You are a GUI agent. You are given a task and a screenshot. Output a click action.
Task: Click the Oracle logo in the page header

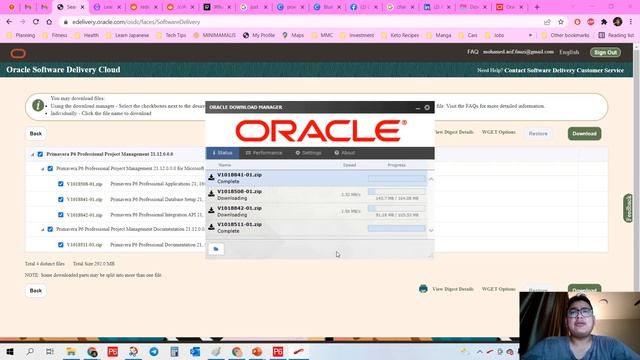click(18, 53)
